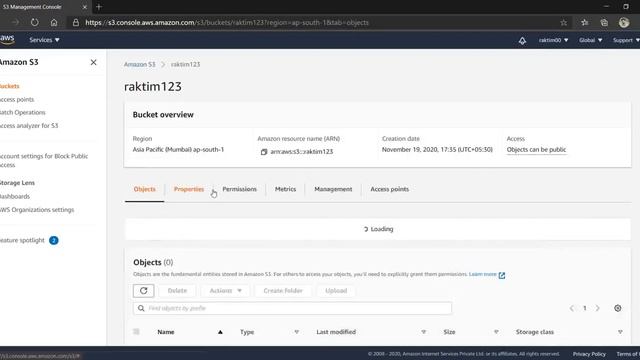
Task: Open the Actions dropdown
Action: (225, 291)
